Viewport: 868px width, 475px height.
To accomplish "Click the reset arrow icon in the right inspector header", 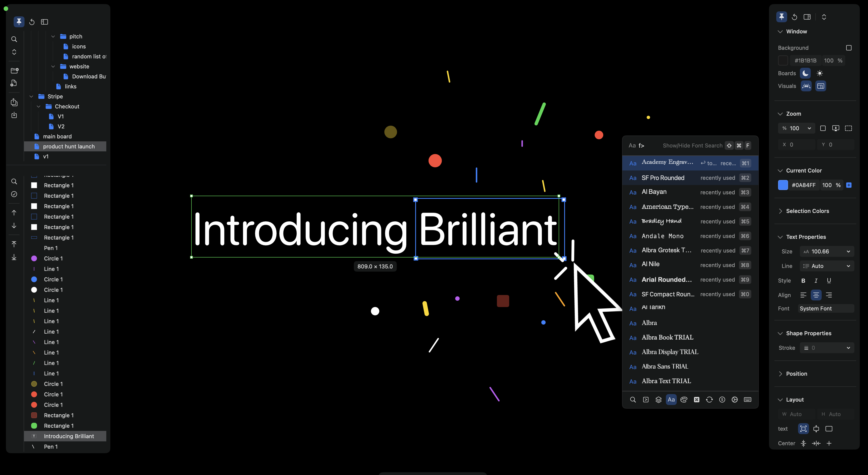I will (794, 17).
